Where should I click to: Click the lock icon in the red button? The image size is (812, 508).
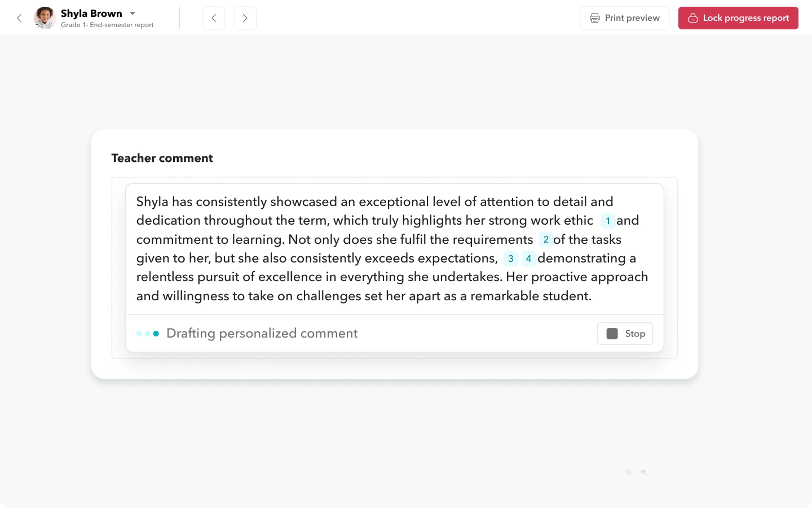[692, 18]
